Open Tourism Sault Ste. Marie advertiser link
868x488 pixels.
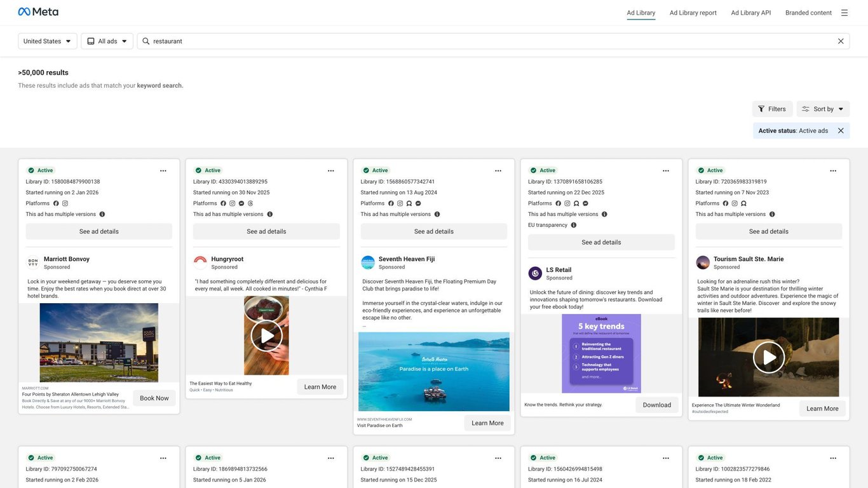click(x=749, y=259)
